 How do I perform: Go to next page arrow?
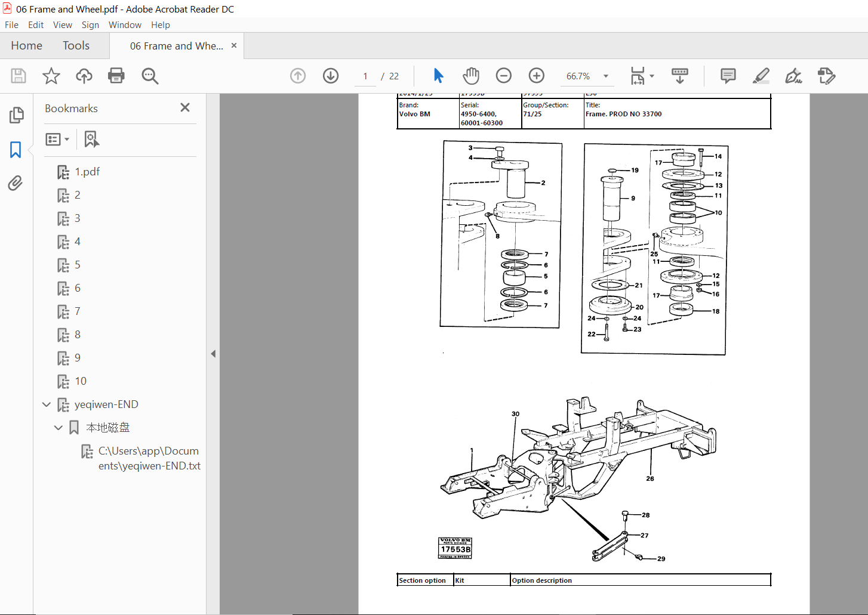pos(331,76)
